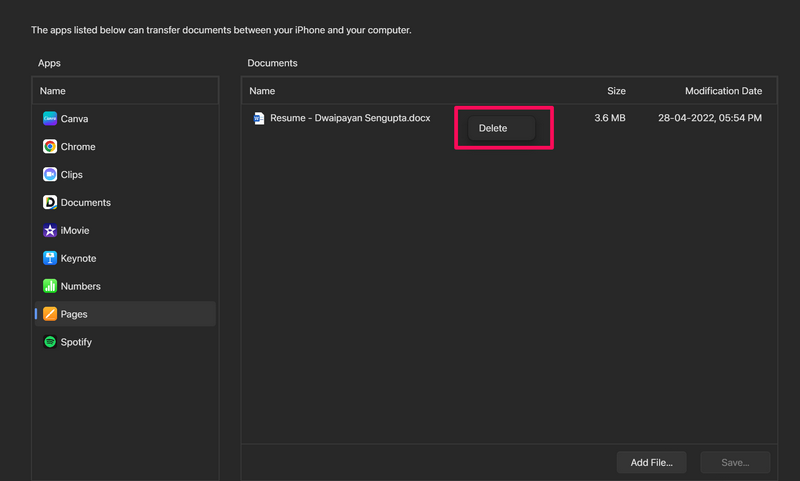Viewport: 800px width, 481px height.
Task: Select the Resume - Dwaipayan Sengupta.docx file name
Action: coord(350,118)
